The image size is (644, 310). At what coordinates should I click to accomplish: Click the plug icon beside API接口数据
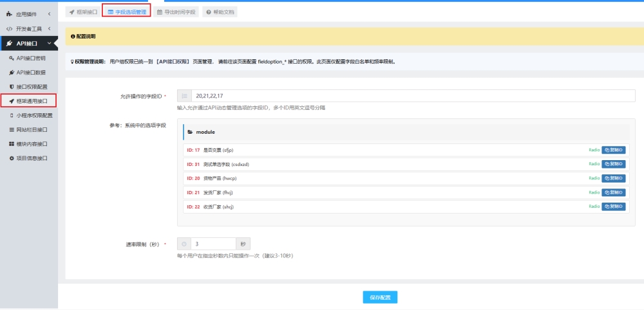tap(12, 72)
